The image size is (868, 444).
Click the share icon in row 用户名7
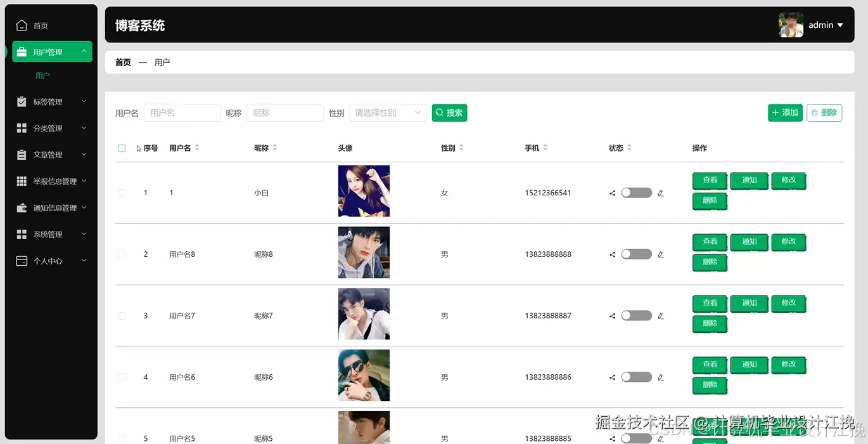point(612,316)
